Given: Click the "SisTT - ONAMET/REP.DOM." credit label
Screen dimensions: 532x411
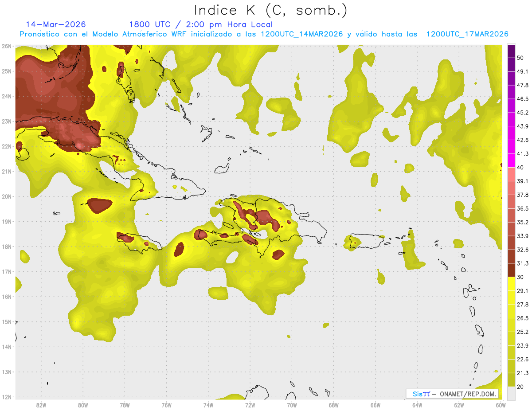Looking at the screenshot, I should tap(452, 394).
